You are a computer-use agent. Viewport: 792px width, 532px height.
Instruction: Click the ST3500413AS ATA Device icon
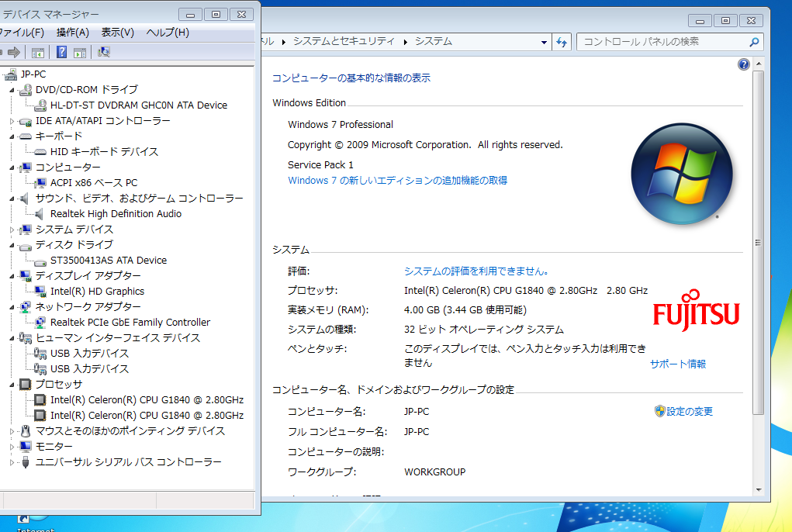[x=40, y=261]
